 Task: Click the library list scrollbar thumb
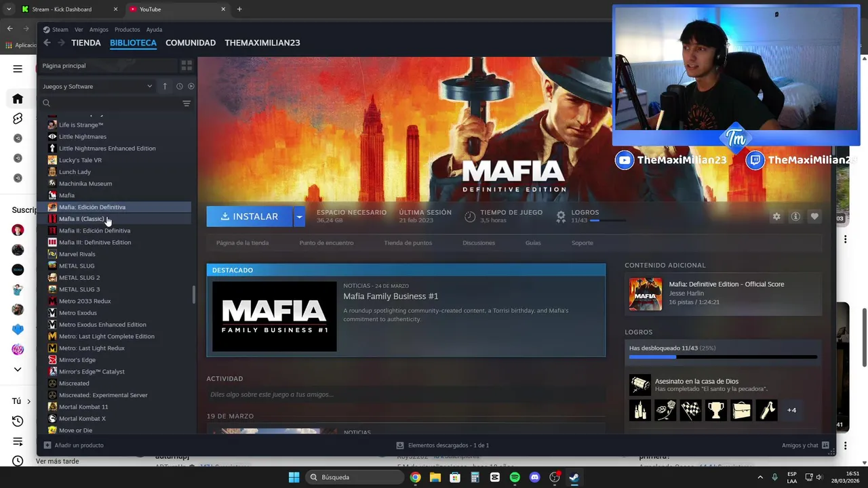[x=194, y=294]
